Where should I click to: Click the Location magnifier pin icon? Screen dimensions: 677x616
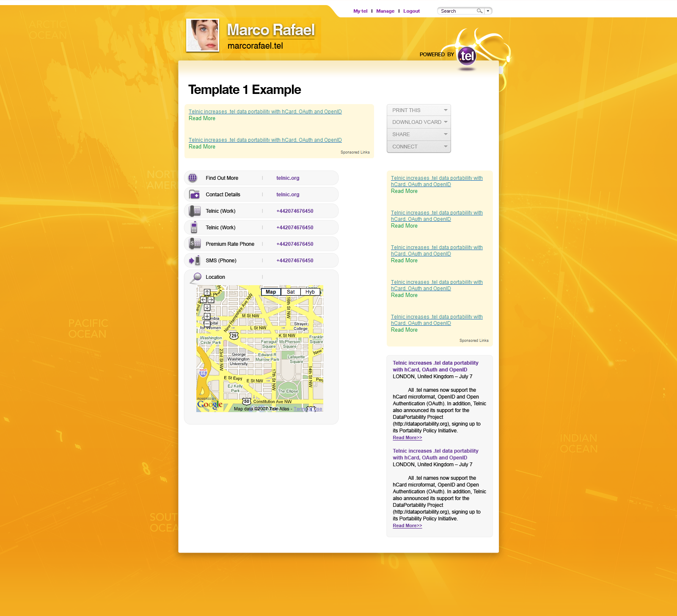195,278
